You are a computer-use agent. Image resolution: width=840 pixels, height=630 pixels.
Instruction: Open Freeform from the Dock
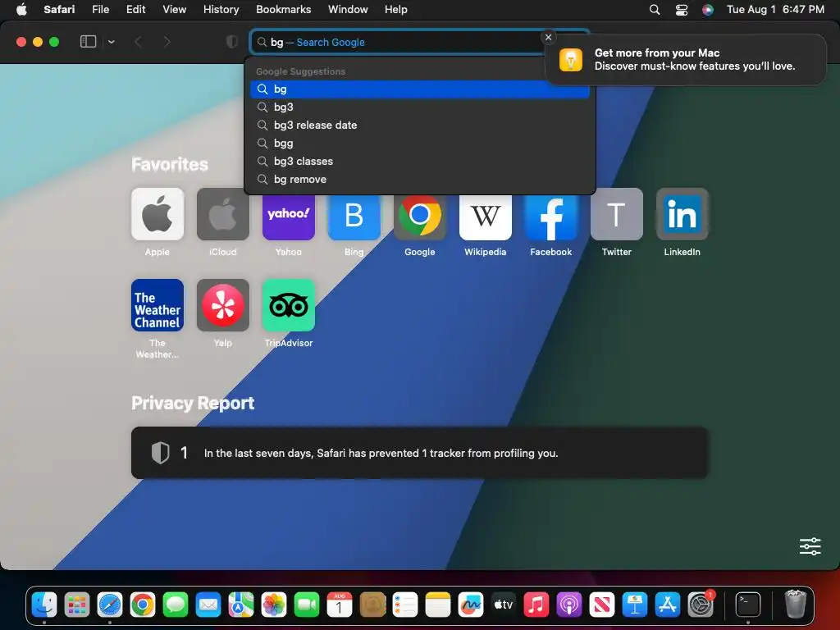471,605
